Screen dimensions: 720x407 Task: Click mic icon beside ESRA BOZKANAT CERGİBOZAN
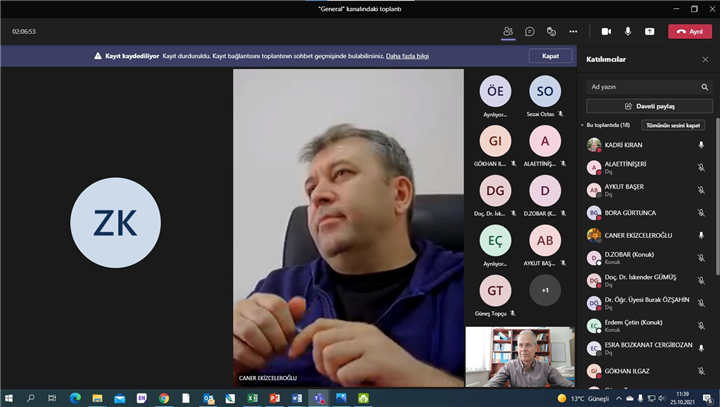[x=701, y=348]
